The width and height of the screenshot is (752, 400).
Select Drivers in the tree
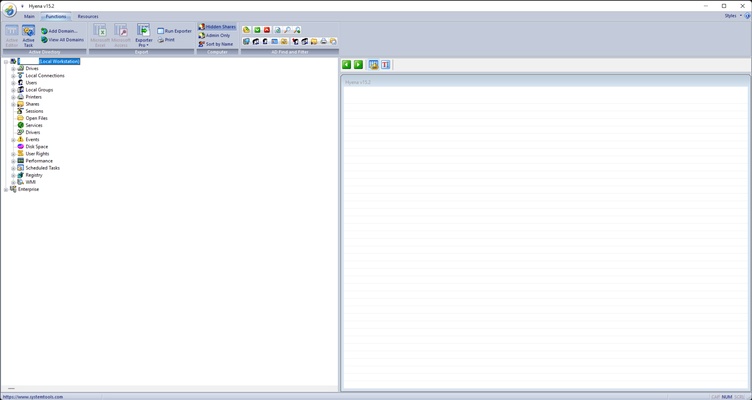tap(33, 132)
